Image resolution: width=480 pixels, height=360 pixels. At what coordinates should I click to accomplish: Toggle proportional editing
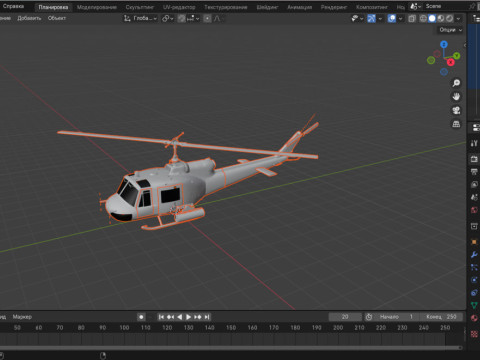(207, 19)
